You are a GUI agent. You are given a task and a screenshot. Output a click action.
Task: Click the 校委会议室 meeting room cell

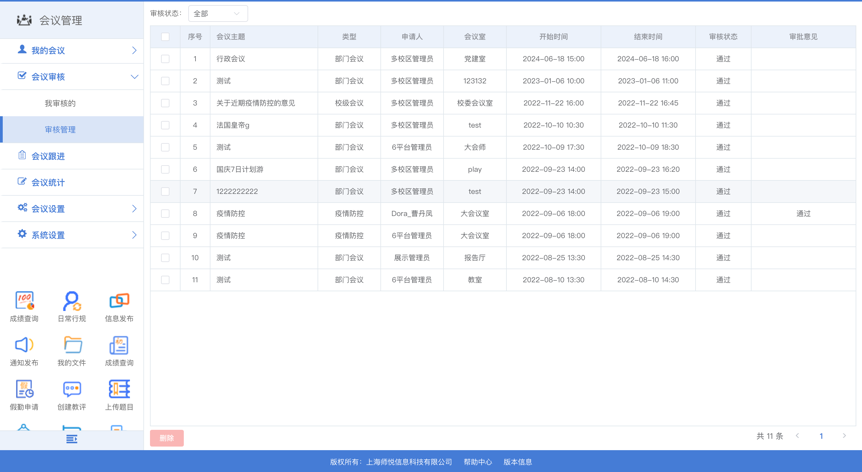475,103
